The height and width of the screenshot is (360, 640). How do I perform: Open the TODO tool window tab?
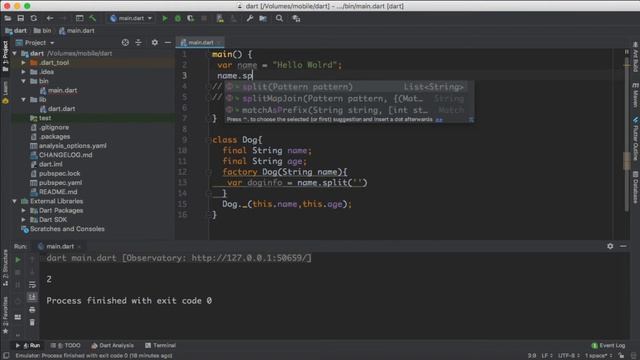tap(66, 345)
